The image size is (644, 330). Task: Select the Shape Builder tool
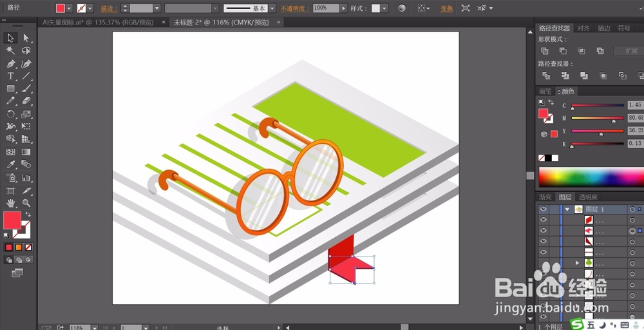pyautogui.click(x=11, y=139)
